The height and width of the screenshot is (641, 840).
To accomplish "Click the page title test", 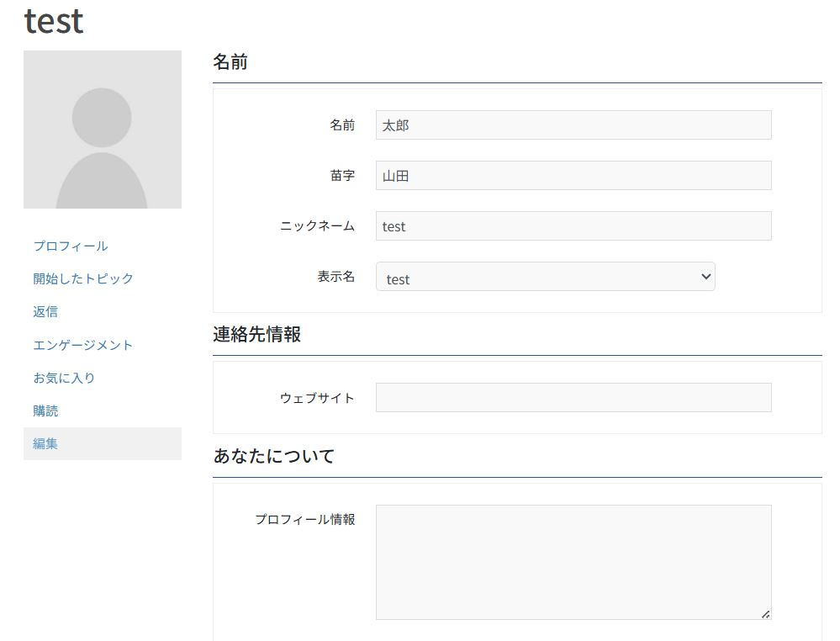I will click(x=53, y=20).
